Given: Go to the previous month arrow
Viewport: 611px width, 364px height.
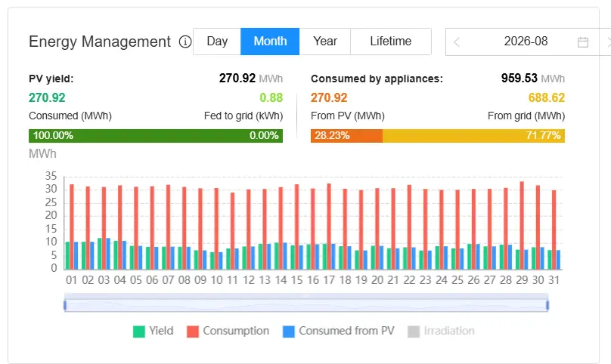Looking at the screenshot, I should (457, 42).
